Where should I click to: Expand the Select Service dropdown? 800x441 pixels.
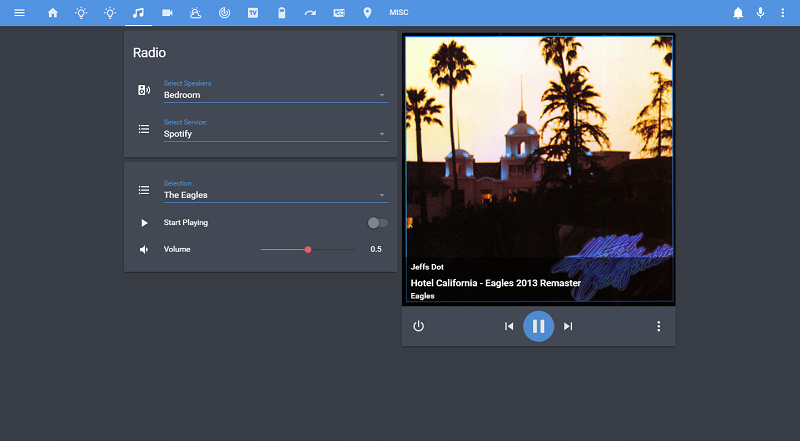click(274, 133)
